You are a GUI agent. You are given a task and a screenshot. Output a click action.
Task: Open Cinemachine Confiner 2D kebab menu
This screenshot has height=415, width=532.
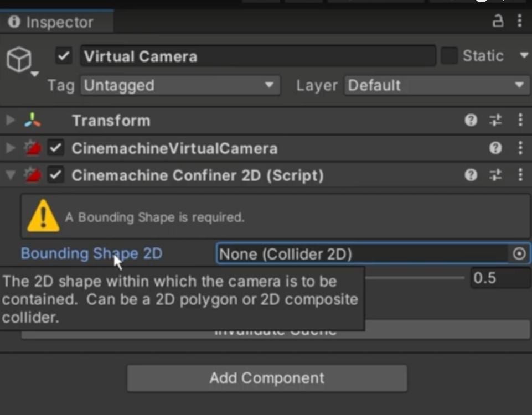(520, 175)
